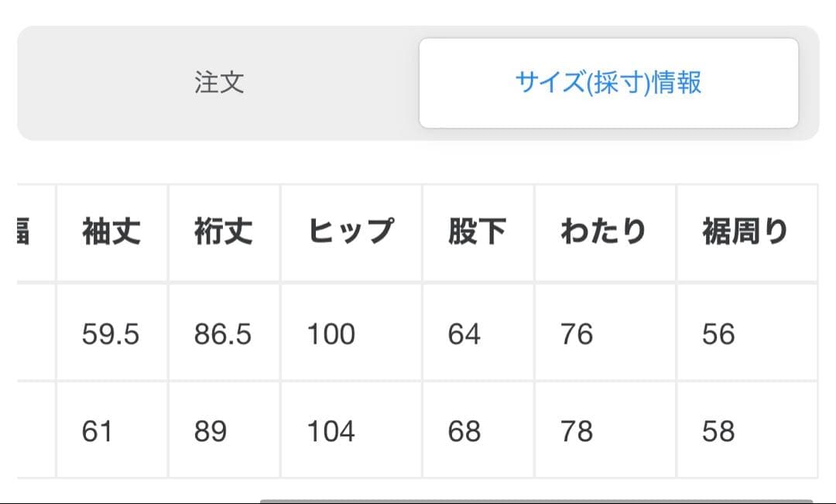This screenshot has height=504, width=836.
Task: Click the 股下 column header
Action: (x=477, y=231)
